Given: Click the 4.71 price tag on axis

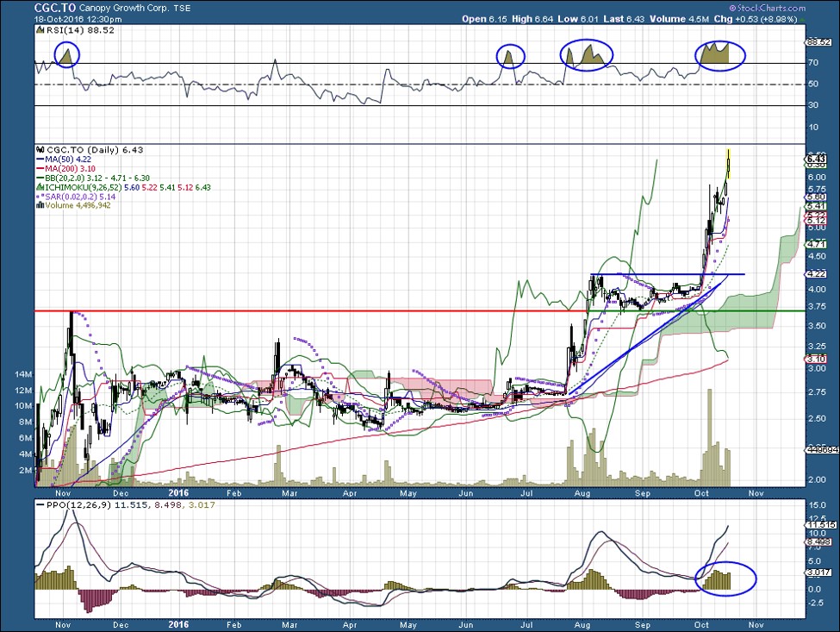Looking at the screenshot, I should pos(816,244).
